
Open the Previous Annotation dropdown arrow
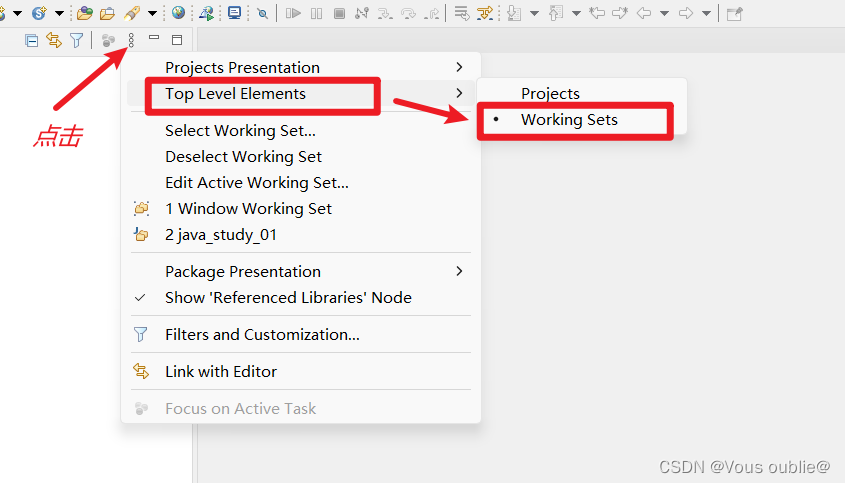coord(576,13)
